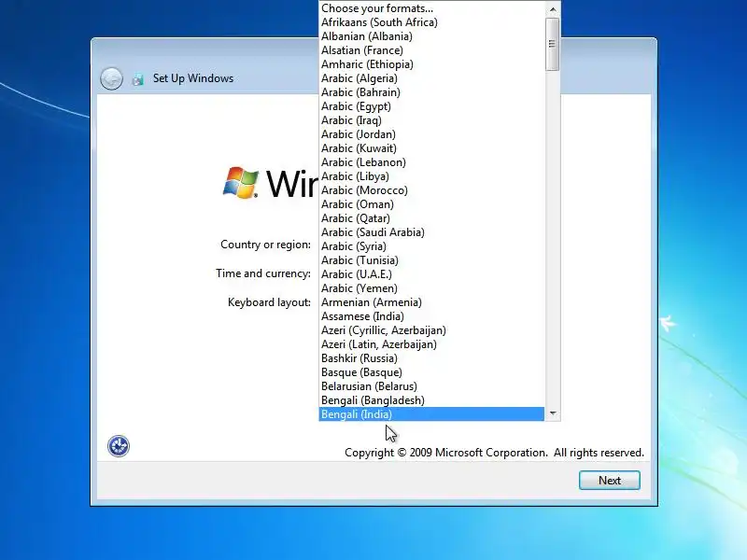Select Arabic (Tunisia) format
Image resolution: width=747 pixels, height=560 pixels.
pos(431,260)
